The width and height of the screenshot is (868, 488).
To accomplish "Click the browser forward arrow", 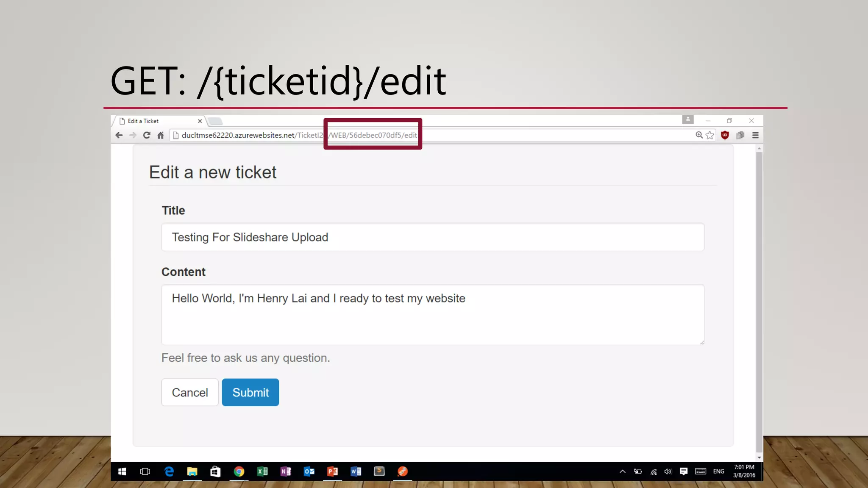I will (x=133, y=135).
